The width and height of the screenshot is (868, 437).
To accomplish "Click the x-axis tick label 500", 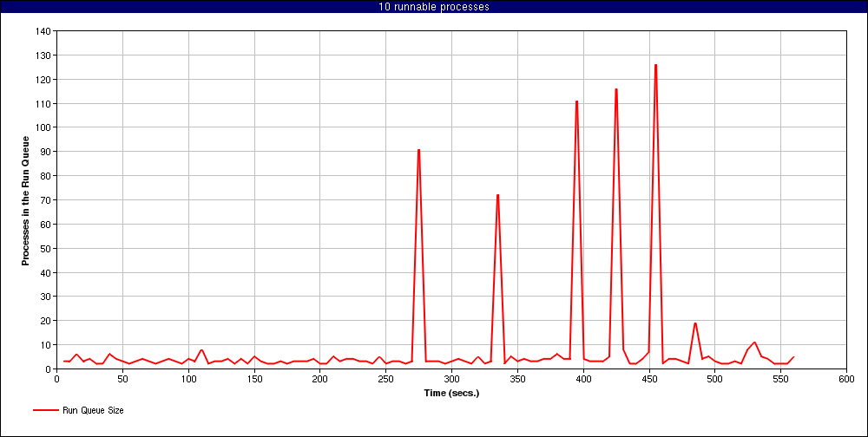I will click(x=715, y=379).
